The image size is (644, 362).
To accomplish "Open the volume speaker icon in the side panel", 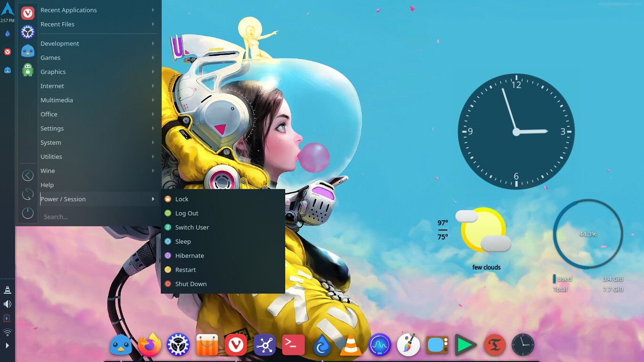I will (8, 304).
